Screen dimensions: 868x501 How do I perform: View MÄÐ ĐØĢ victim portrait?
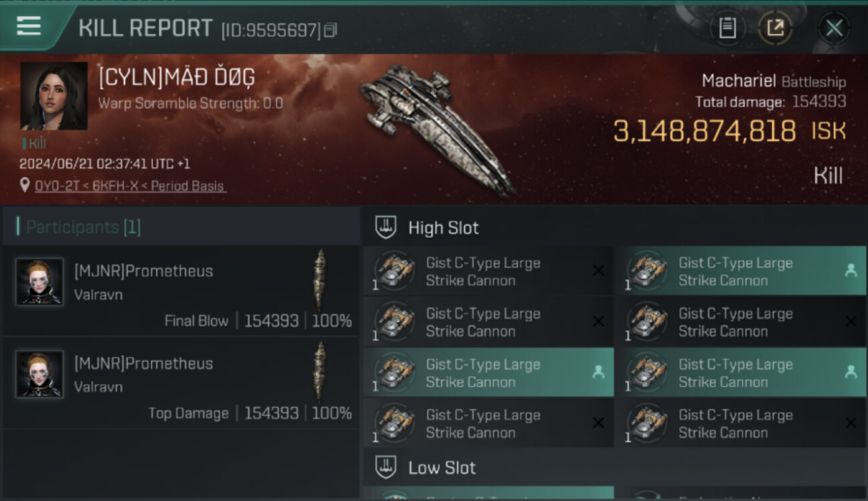point(53,96)
